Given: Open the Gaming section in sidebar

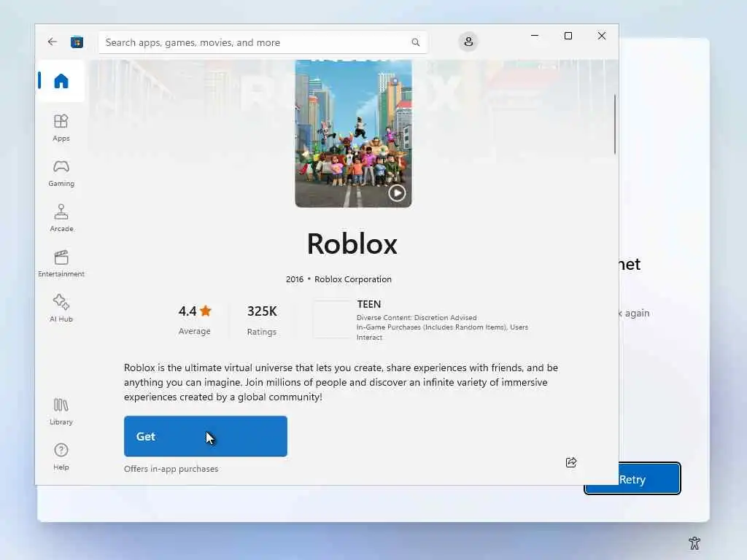Looking at the screenshot, I should 61,174.
